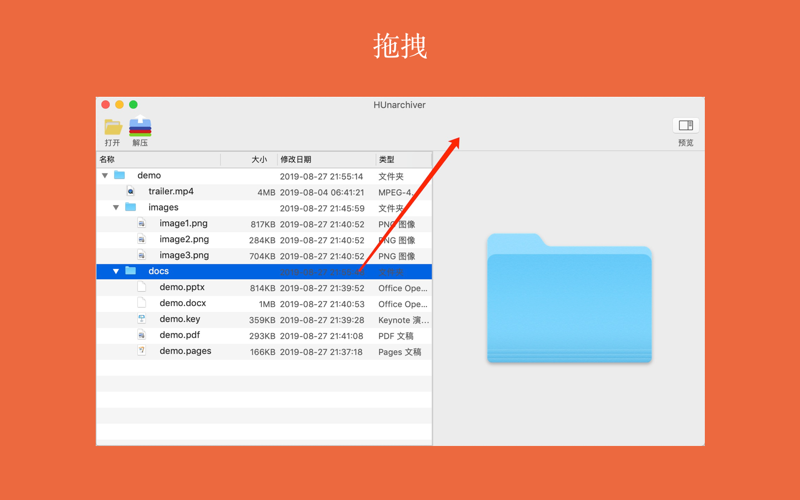800x500 pixels.
Task: Click the demo.pages file icon
Action: [x=142, y=352]
